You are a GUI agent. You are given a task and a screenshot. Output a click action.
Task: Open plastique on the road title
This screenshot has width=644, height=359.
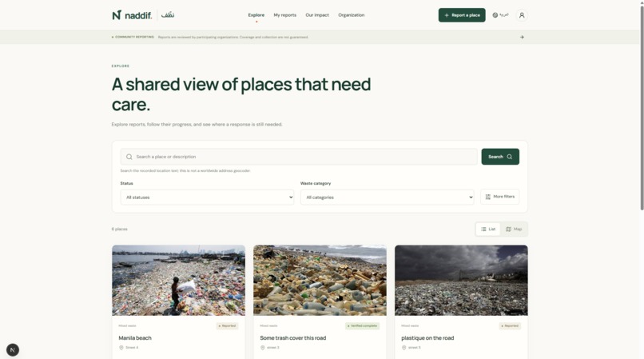click(x=427, y=338)
